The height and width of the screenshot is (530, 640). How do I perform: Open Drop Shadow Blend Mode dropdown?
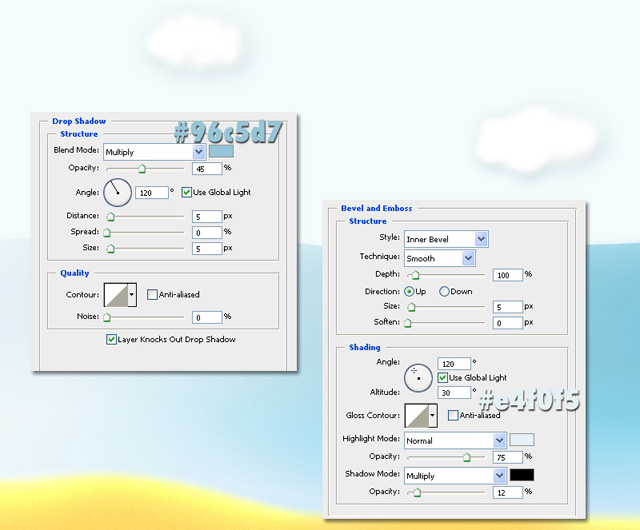click(x=154, y=152)
